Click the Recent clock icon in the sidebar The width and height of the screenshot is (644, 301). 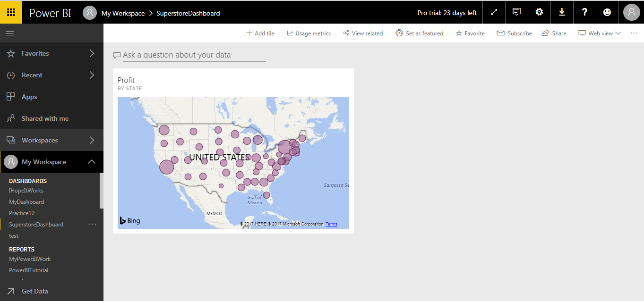click(10, 75)
